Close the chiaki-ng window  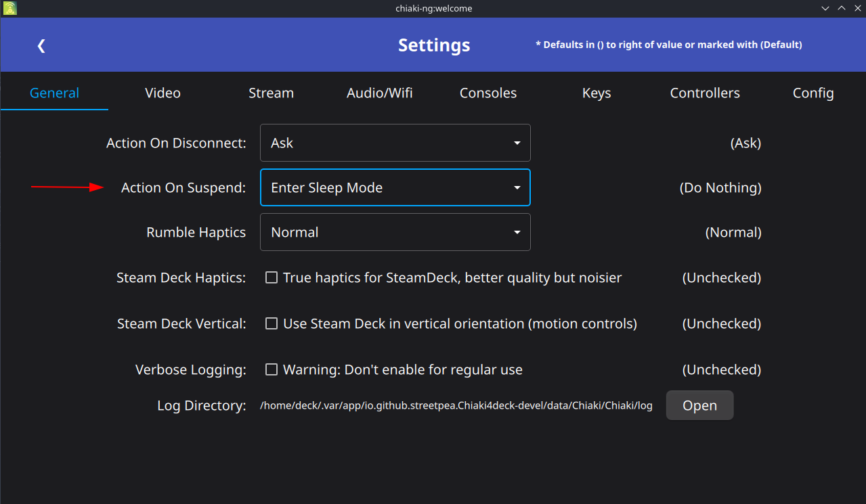click(x=857, y=8)
